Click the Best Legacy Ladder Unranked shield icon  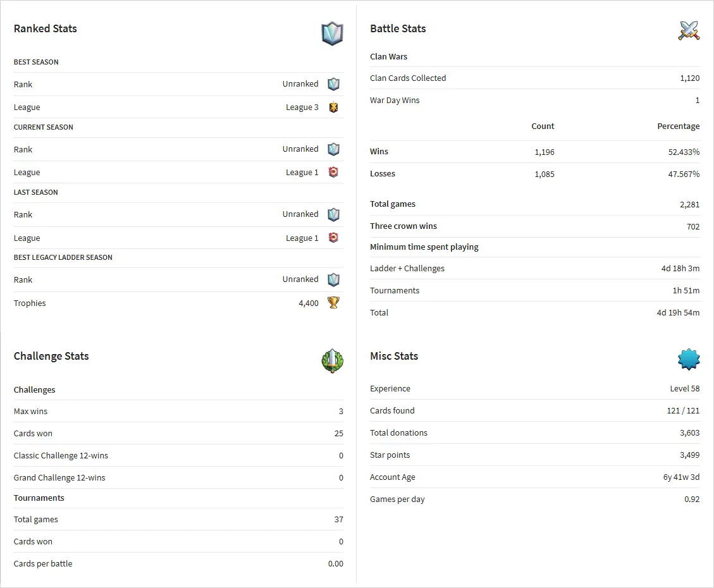(333, 279)
